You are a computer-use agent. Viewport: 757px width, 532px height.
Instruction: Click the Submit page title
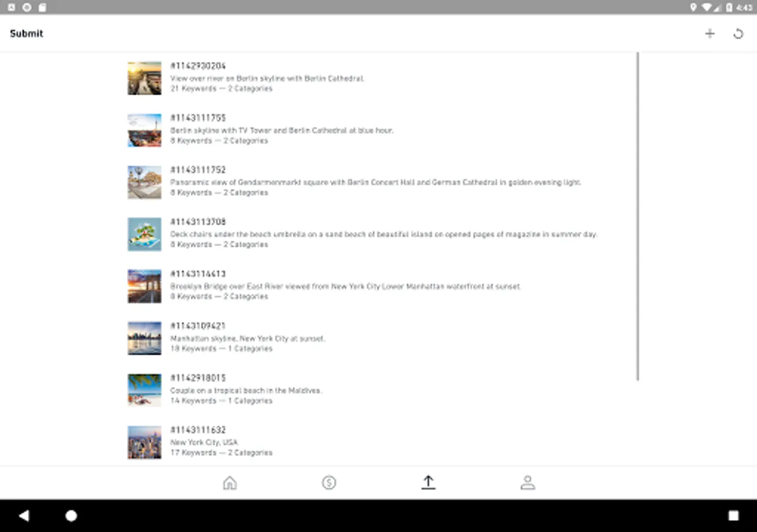point(27,34)
